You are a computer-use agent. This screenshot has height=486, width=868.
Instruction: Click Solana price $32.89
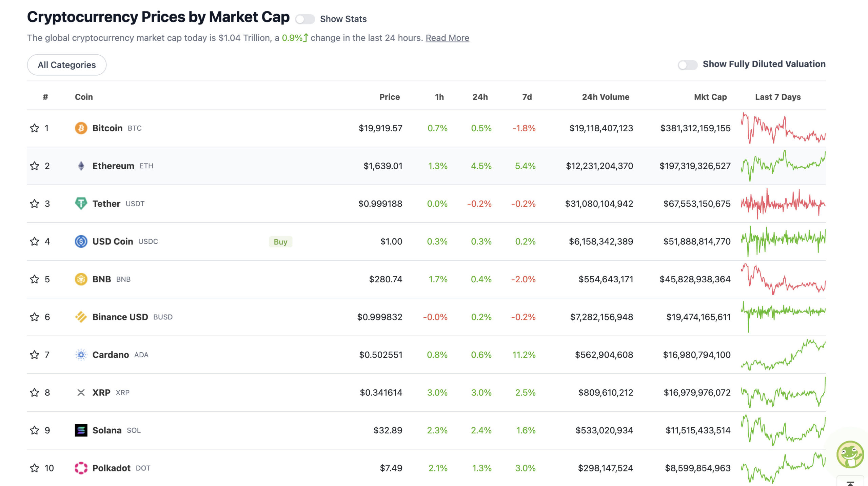[388, 430]
